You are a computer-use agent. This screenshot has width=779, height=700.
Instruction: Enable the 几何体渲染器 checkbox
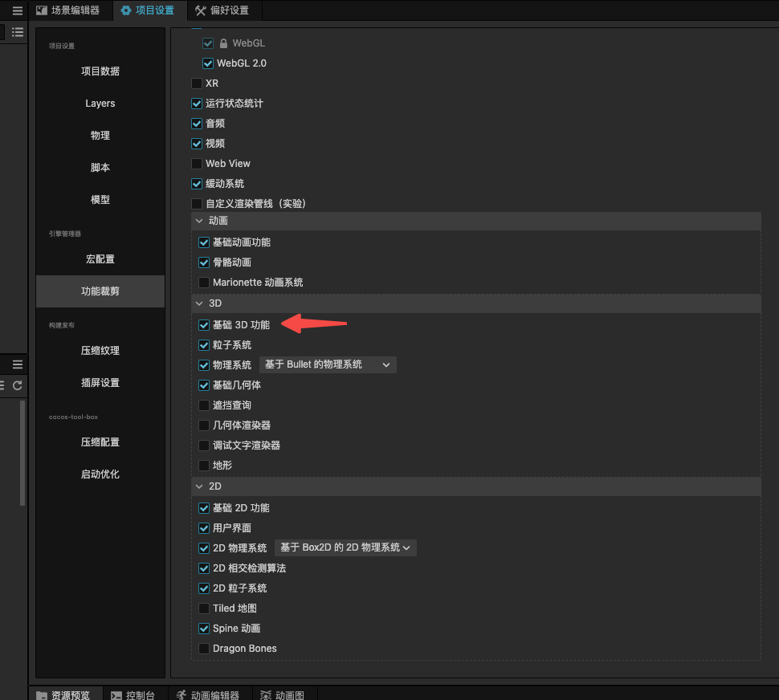(x=204, y=425)
